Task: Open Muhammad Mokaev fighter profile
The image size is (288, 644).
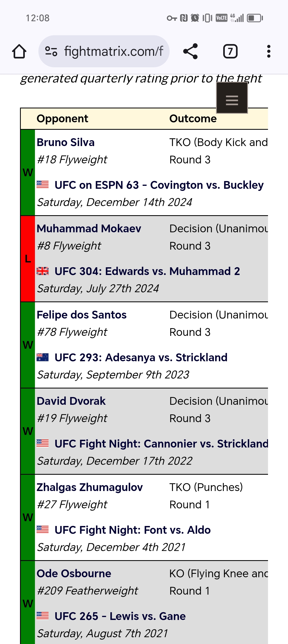Action: (x=89, y=229)
